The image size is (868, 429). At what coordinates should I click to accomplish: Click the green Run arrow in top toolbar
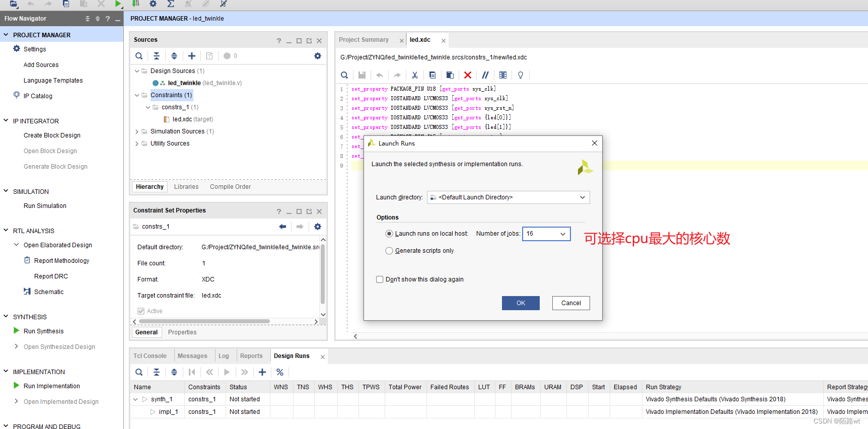(118, 4)
